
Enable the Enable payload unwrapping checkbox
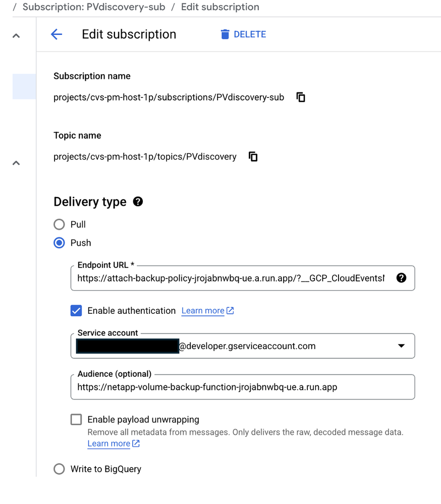click(x=76, y=419)
